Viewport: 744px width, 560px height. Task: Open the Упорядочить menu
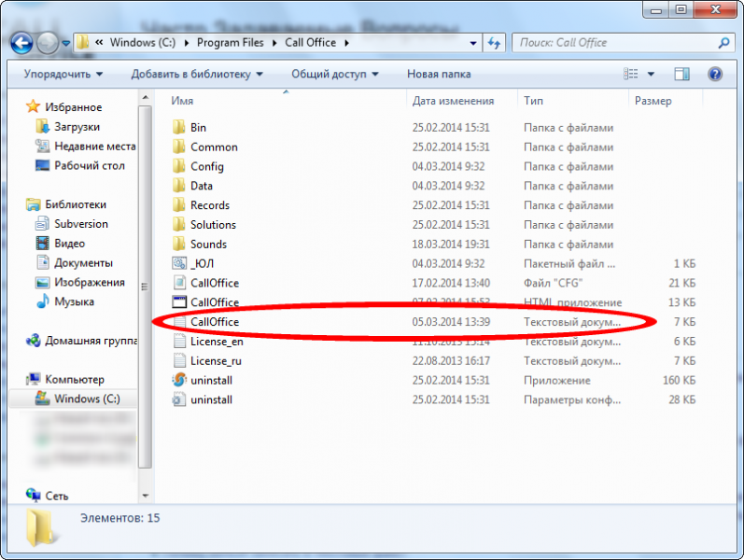63,74
